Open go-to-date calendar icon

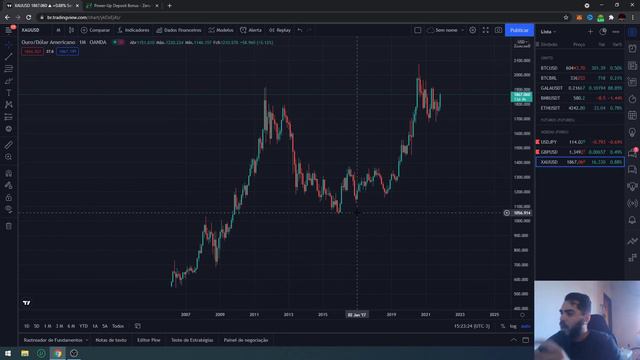coord(138,326)
